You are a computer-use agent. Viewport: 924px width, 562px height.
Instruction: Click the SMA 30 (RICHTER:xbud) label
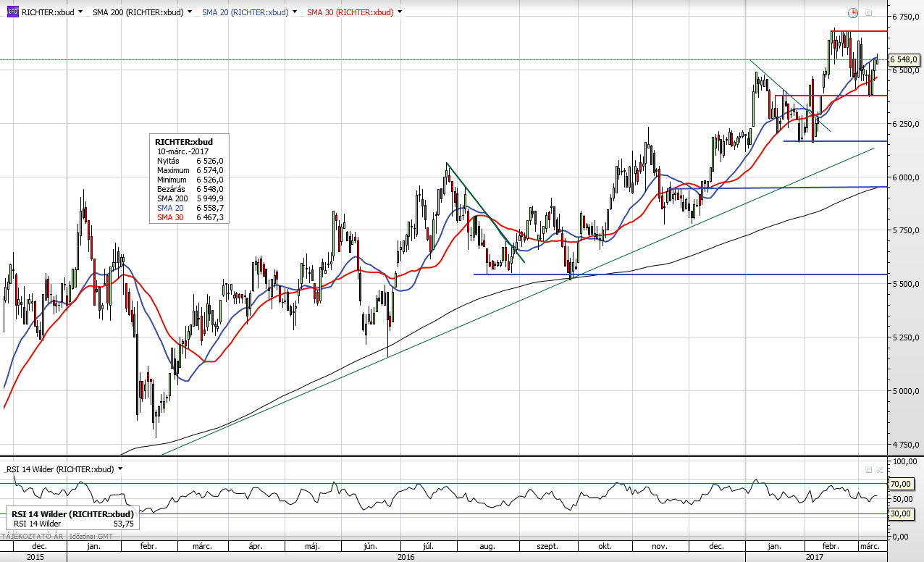click(x=350, y=12)
